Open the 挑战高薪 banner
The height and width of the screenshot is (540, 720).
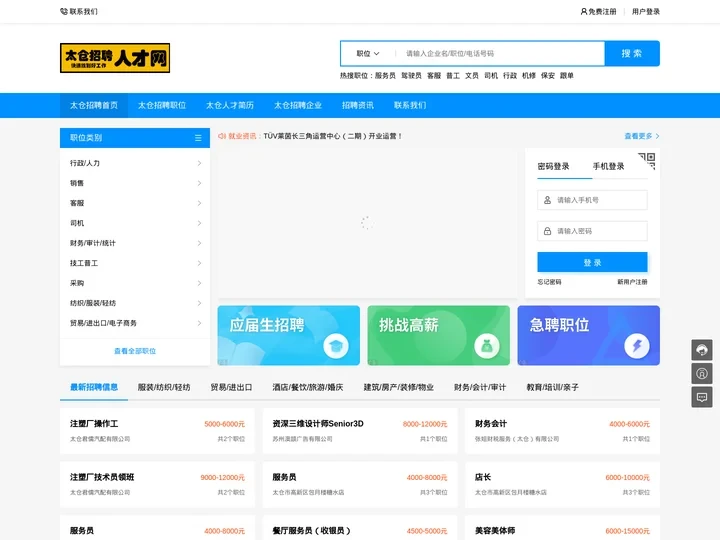(439, 336)
